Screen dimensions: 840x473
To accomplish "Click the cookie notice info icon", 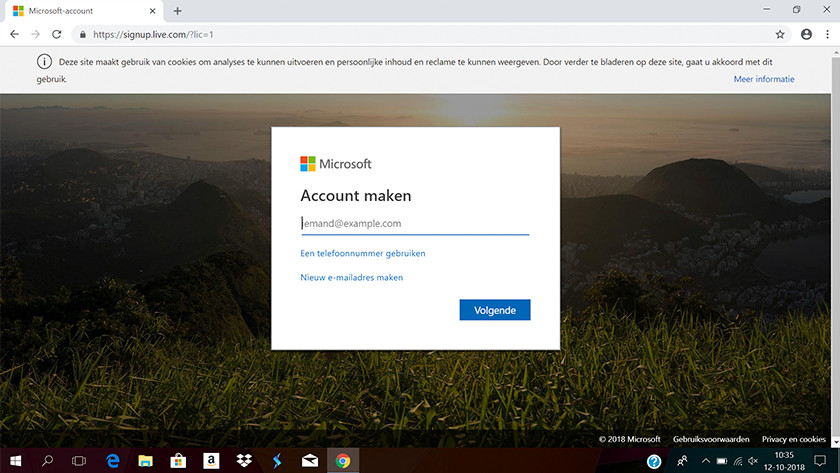I will 44,62.
